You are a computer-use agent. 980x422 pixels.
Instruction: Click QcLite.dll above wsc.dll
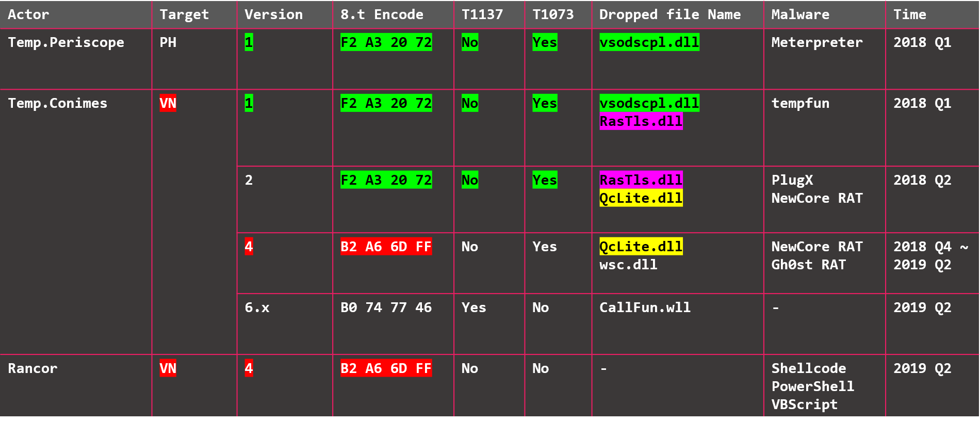pos(641,247)
